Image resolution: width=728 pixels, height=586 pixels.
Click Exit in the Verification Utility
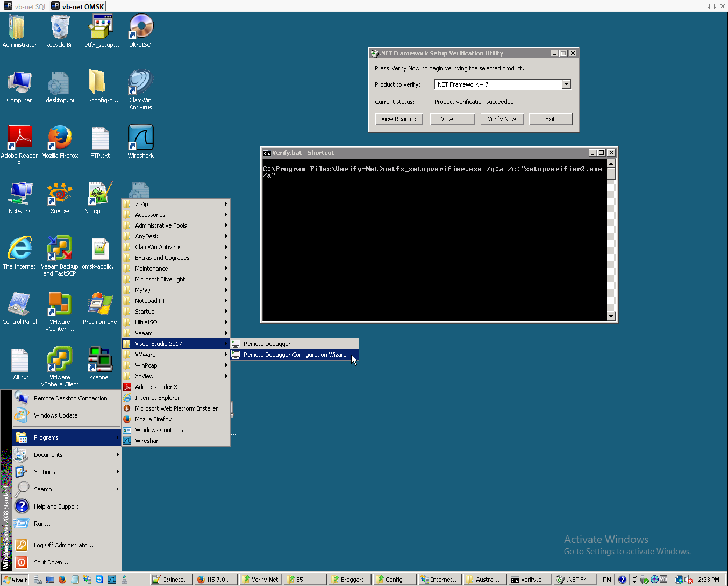click(x=550, y=119)
